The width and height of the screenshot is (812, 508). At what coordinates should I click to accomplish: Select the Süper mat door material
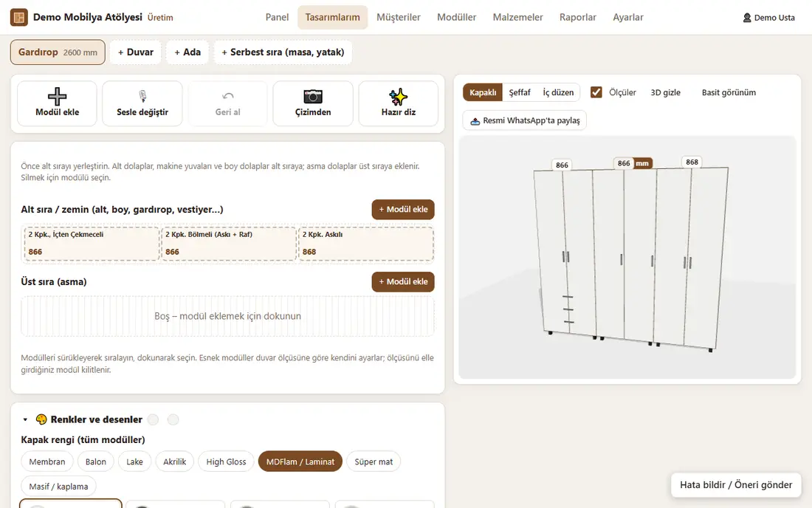coord(374,461)
